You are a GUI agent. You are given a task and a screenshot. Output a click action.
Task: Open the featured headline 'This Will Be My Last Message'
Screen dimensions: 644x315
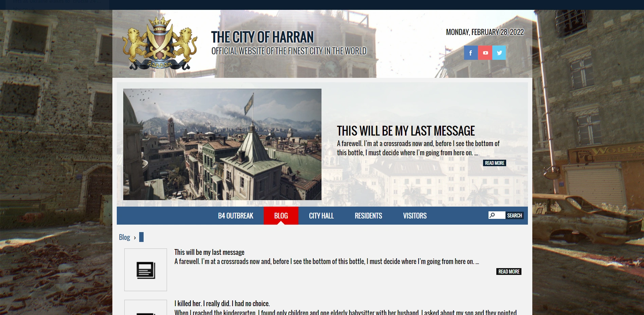(406, 131)
